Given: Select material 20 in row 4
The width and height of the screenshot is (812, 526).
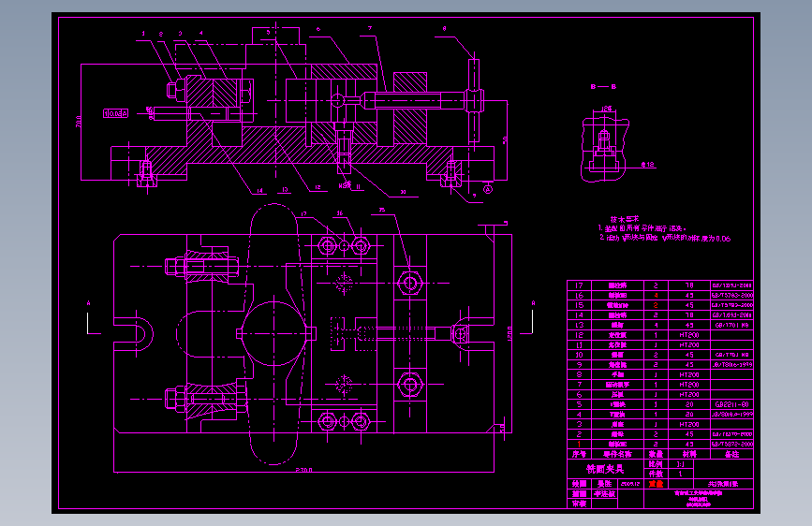Looking at the screenshot, I should pyautogui.click(x=689, y=415).
